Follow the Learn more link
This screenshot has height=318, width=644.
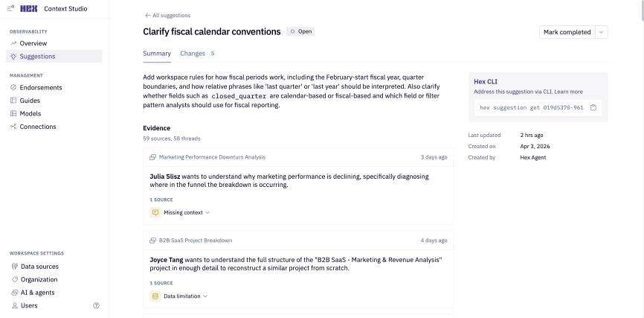pos(568,92)
